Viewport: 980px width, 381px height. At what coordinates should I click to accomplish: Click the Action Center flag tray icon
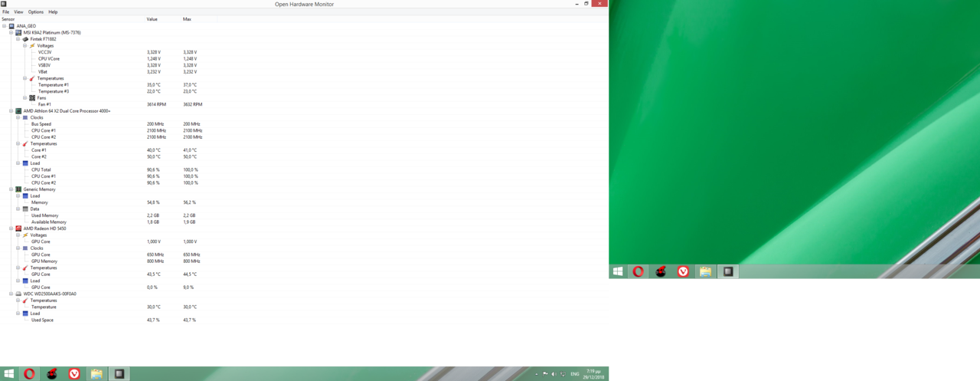tap(545, 374)
